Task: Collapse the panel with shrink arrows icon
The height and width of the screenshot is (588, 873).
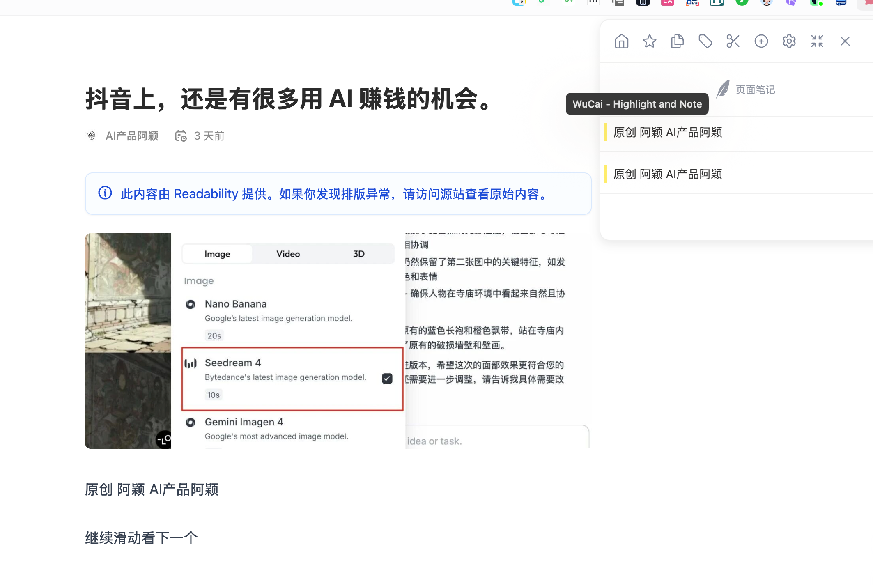Action: [817, 41]
